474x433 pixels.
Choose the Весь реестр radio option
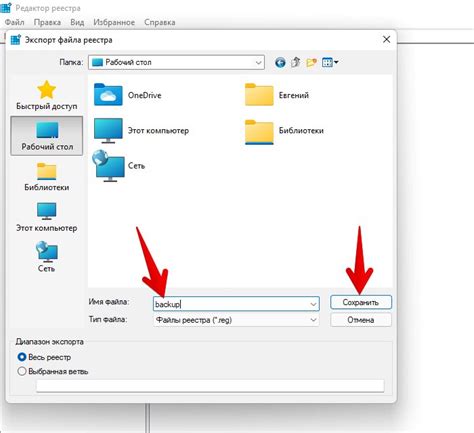pos(22,357)
